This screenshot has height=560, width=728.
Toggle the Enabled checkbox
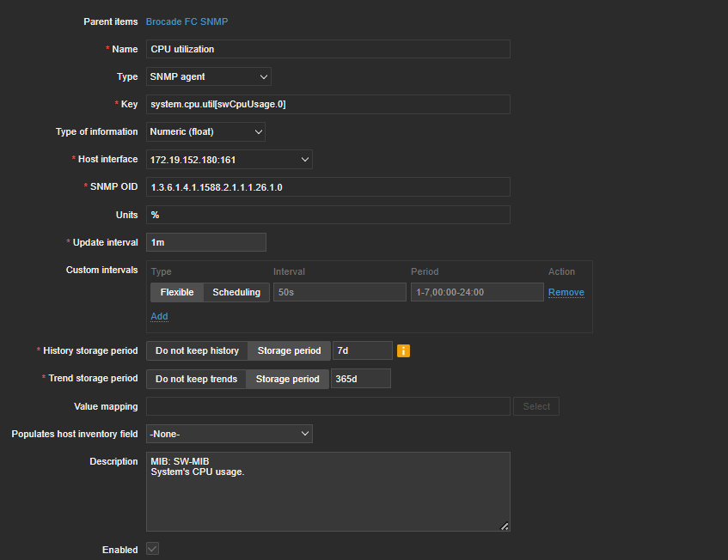click(x=152, y=549)
